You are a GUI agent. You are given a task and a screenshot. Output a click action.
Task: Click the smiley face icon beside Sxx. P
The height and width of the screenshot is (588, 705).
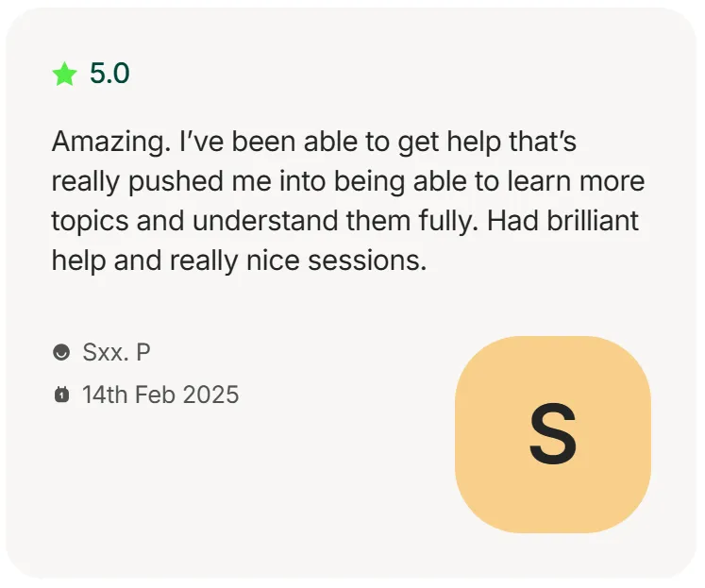click(61, 352)
